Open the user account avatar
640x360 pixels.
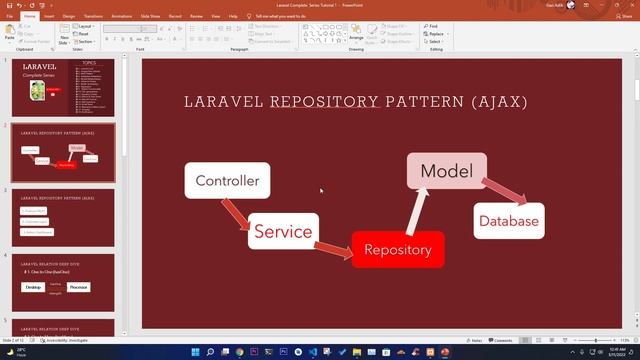[571, 5]
